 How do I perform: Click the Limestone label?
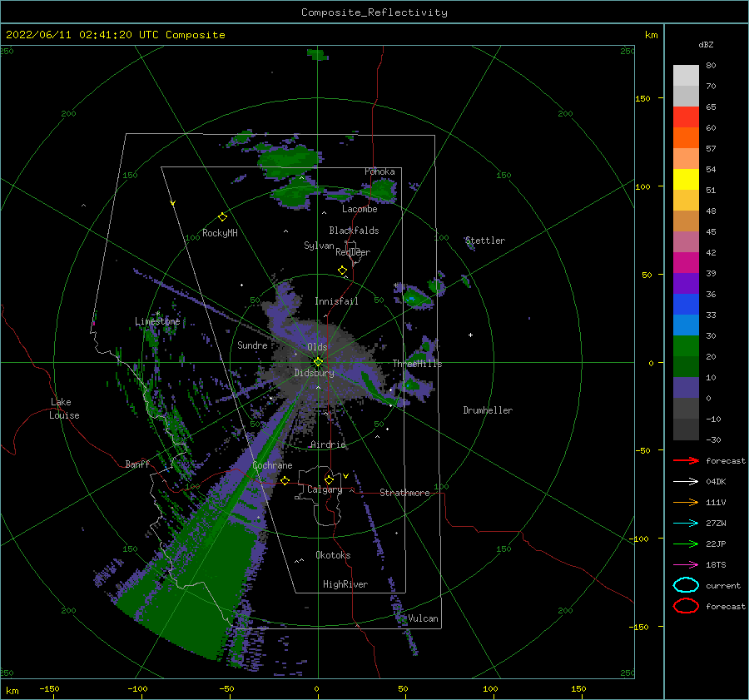(157, 321)
